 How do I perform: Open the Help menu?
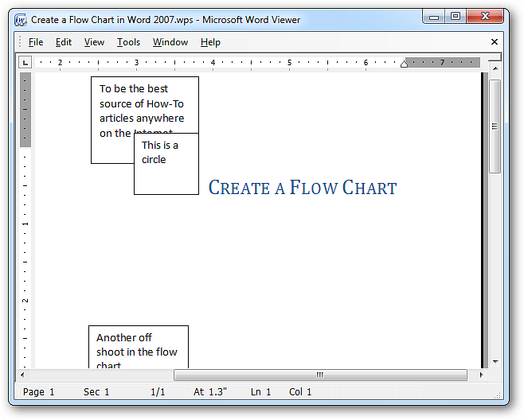click(x=210, y=42)
